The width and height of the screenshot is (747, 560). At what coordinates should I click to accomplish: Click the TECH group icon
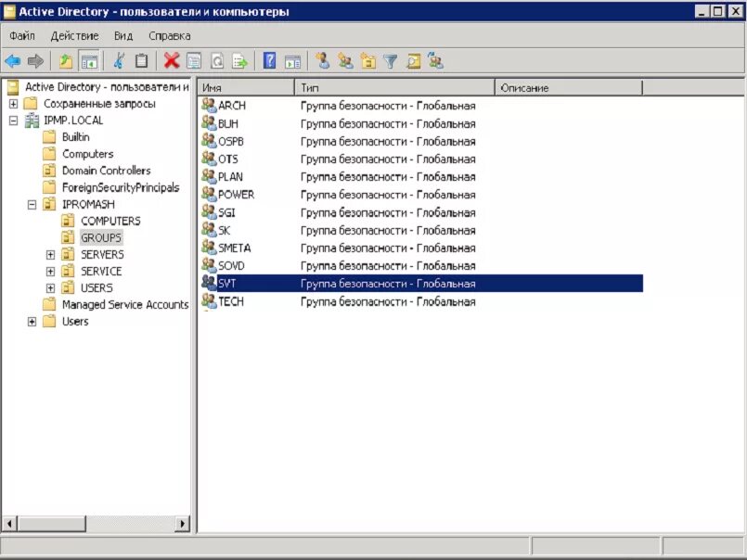[209, 301]
